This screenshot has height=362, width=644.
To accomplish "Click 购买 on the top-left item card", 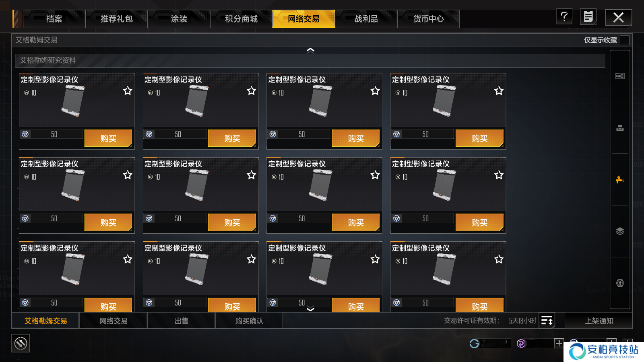I will click(108, 138).
